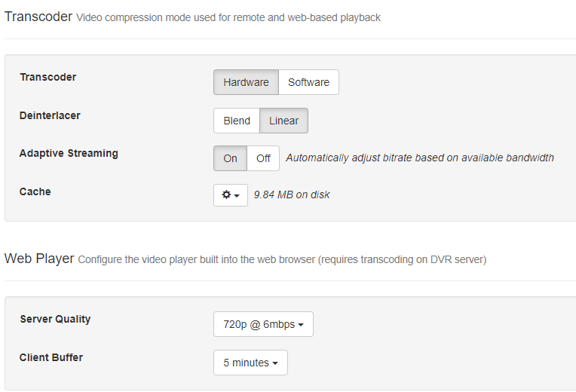The height and width of the screenshot is (392, 576).
Task: Click the Automatically adjust bitrate description
Action: click(420, 158)
